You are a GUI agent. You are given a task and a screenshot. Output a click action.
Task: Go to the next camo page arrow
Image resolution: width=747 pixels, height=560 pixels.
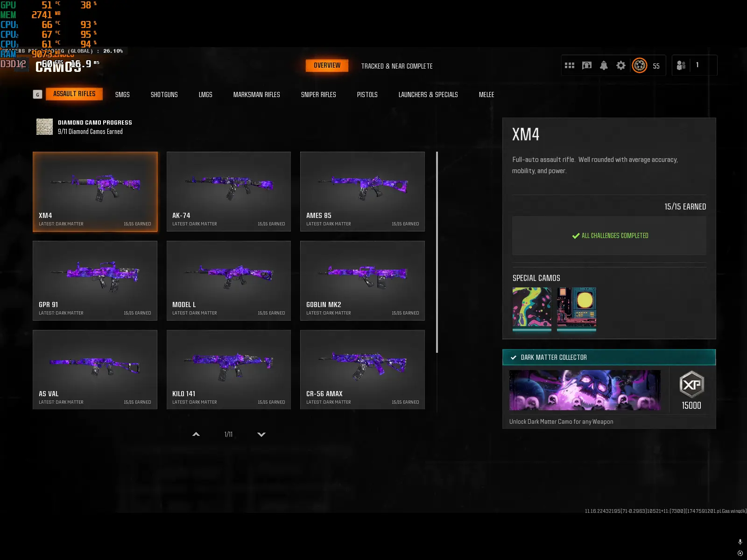click(x=261, y=434)
